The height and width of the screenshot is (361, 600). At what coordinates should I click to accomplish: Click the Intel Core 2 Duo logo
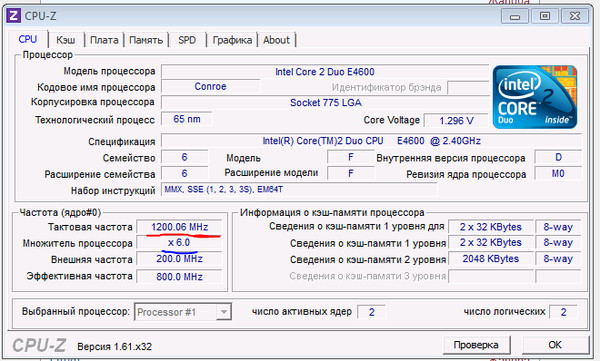coord(535,97)
